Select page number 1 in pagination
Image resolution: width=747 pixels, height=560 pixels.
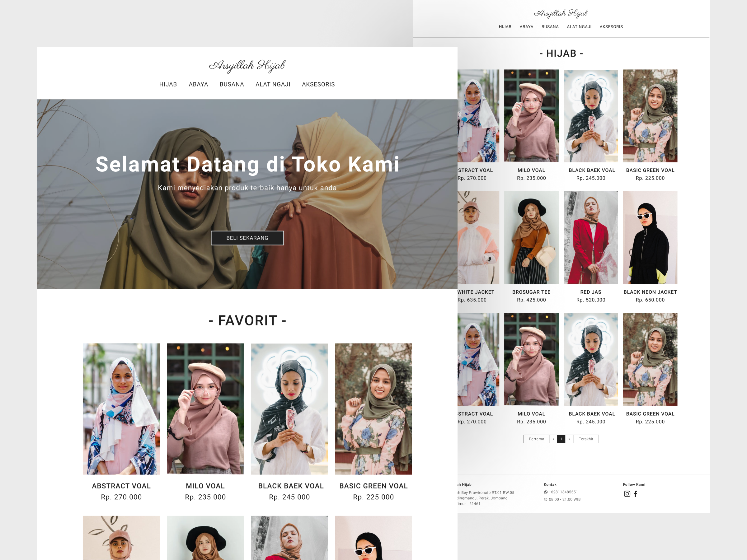click(x=561, y=439)
